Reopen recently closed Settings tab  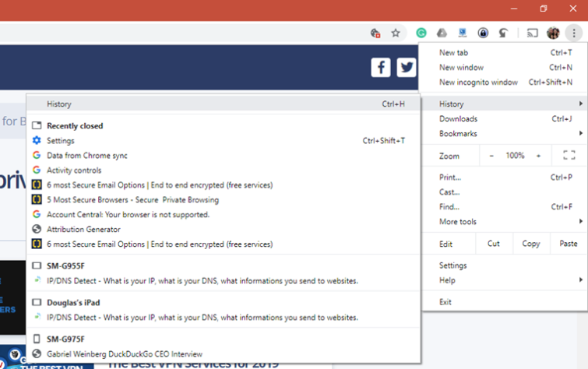pyautogui.click(x=224, y=141)
